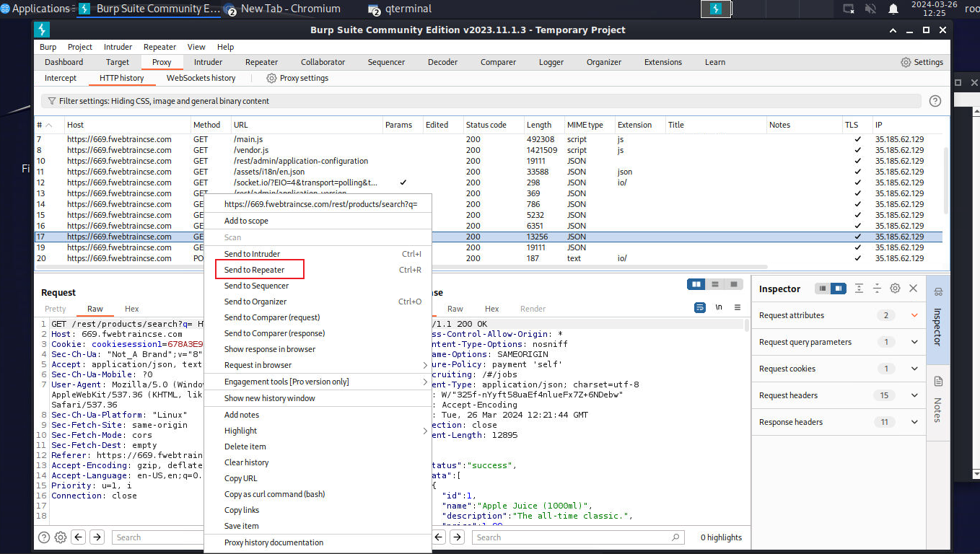
Task: Go to next request search match arrow
Action: pyautogui.click(x=97, y=537)
